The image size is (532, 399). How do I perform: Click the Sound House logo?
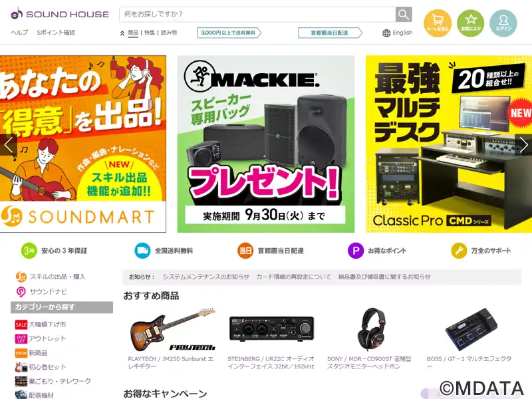point(60,14)
